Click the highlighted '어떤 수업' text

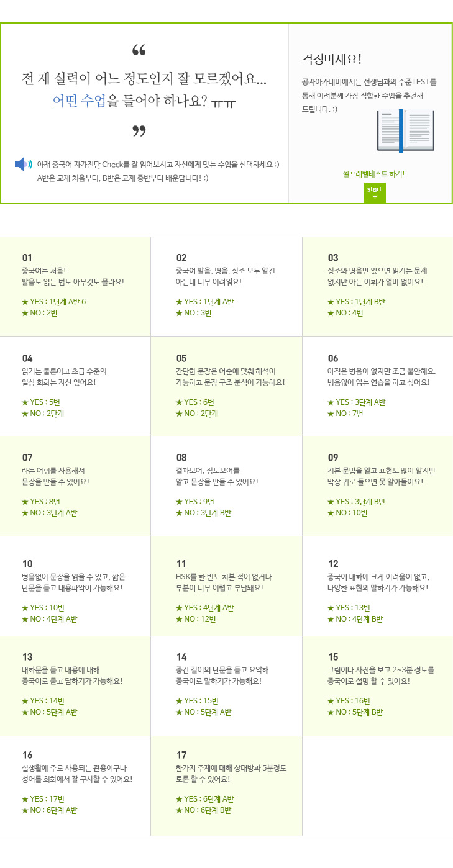click(79, 100)
